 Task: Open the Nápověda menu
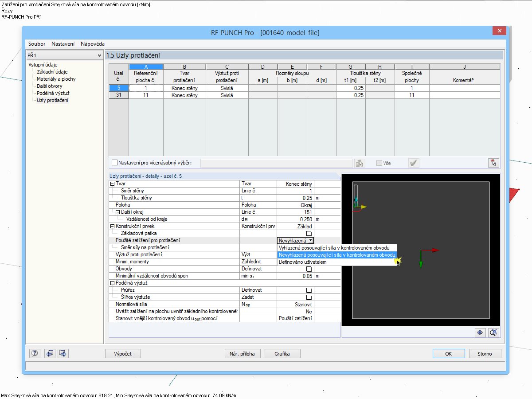[x=93, y=44]
